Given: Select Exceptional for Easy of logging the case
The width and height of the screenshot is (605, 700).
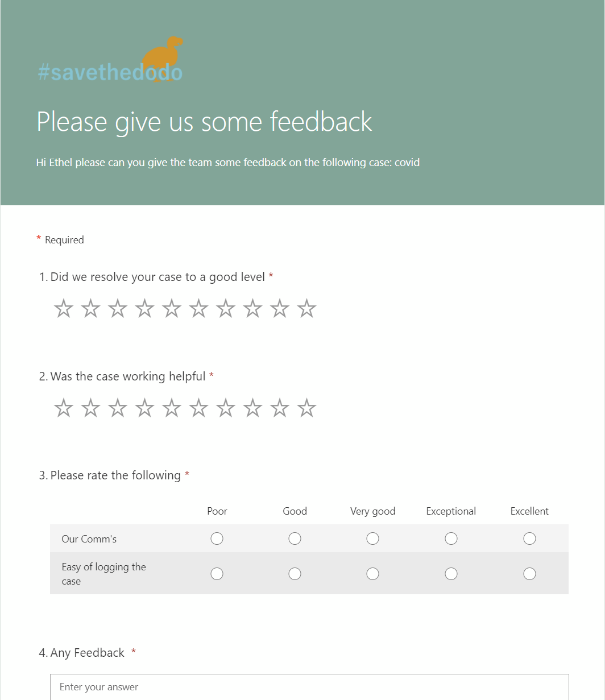Looking at the screenshot, I should 451,574.
